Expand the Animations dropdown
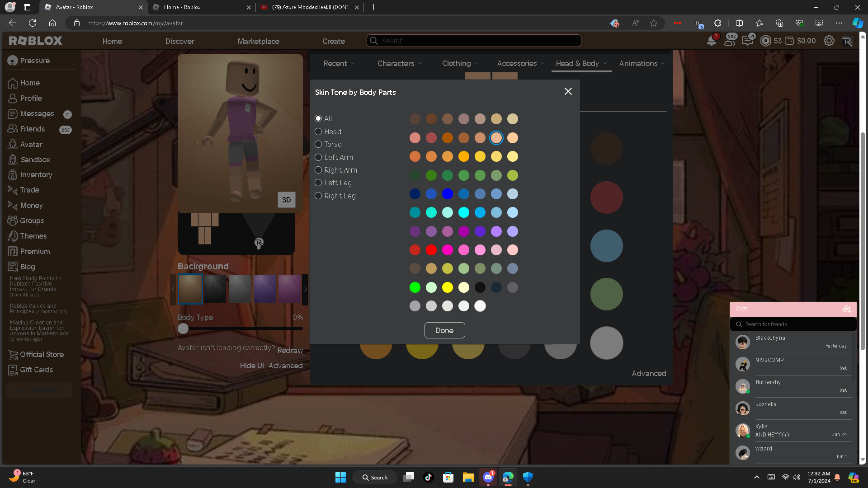This screenshot has width=868, height=488. coord(642,64)
